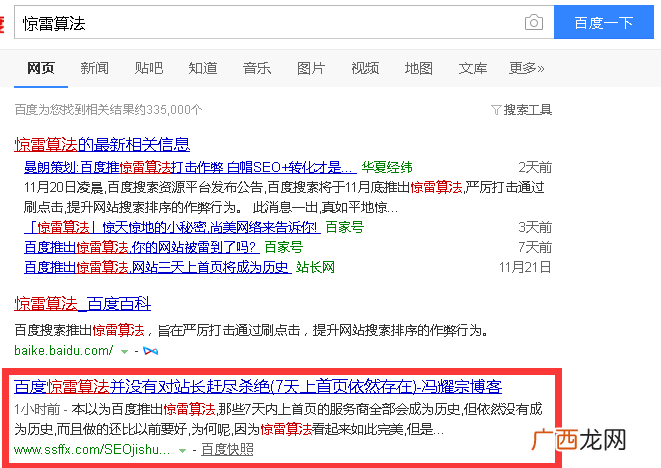The height and width of the screenshot is (468, 661).
Task: Expand arrow next to baike.baidu.com URL
Action: pos(124,351)
